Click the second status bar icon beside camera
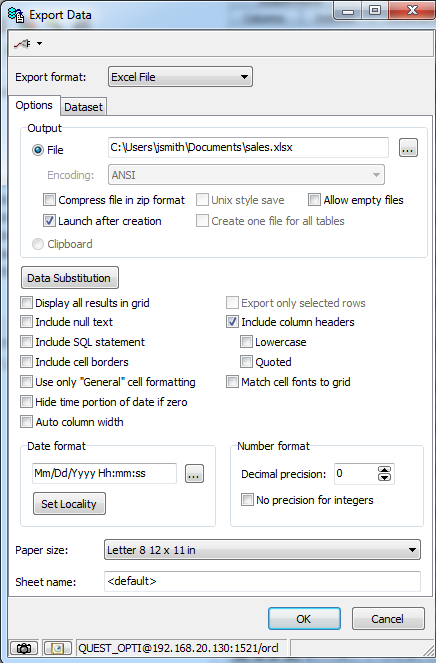 58,648
